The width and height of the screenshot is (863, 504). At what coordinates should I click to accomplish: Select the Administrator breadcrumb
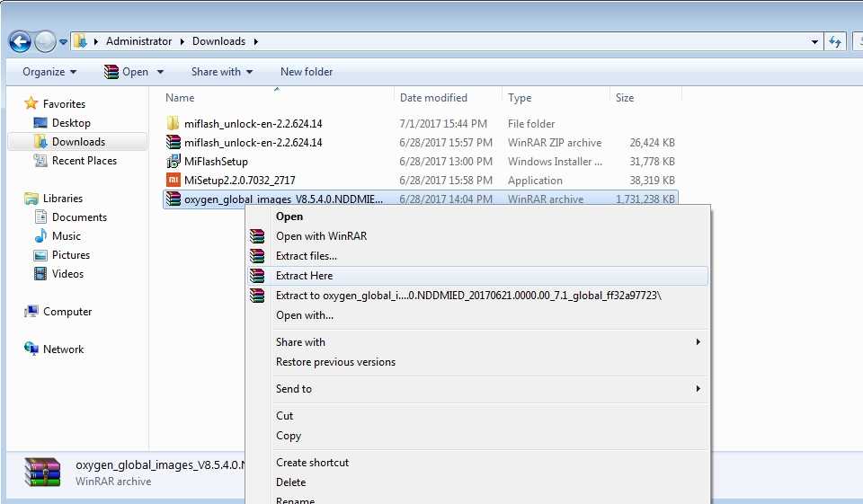[138, 41]
